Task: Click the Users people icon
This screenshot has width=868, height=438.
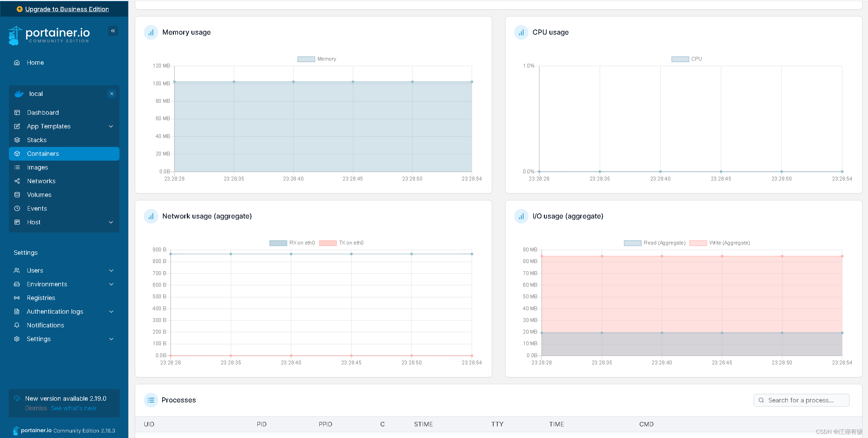Action: pos(17,271)
